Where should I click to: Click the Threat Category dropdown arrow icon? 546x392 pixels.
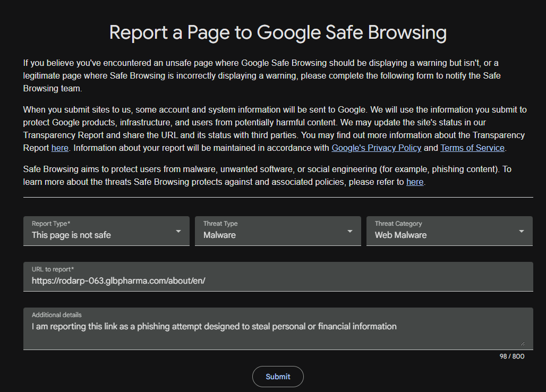[521, 231]
